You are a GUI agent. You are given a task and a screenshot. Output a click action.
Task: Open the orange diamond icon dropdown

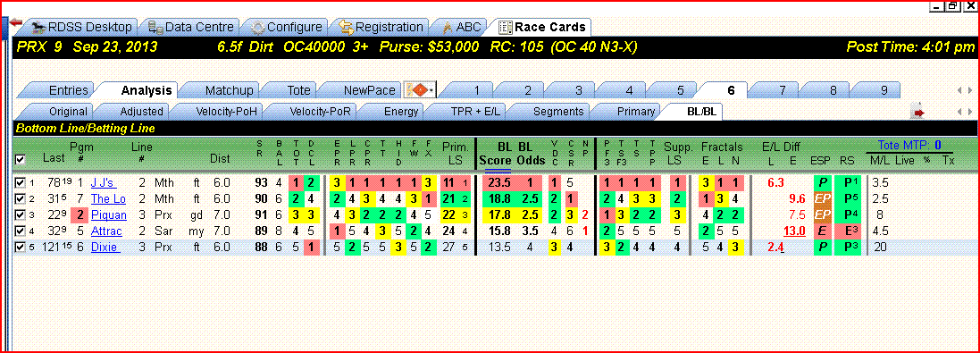coord(421,90)
